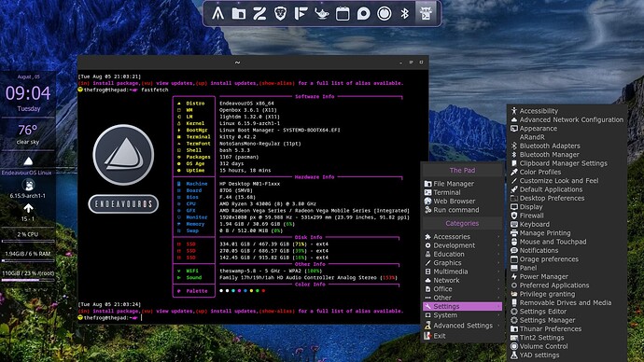
Task: Open Bluetooth Manager entry
Action: point(567,155)
